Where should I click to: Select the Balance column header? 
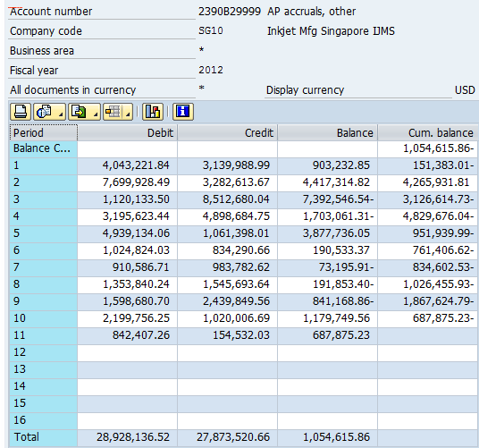tap(328, 133)
